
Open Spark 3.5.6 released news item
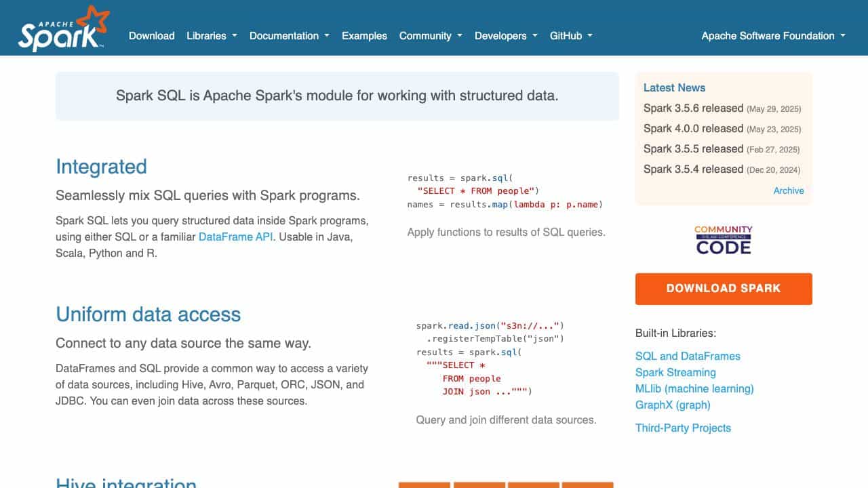pyautogui.click(x=693, y=108)
